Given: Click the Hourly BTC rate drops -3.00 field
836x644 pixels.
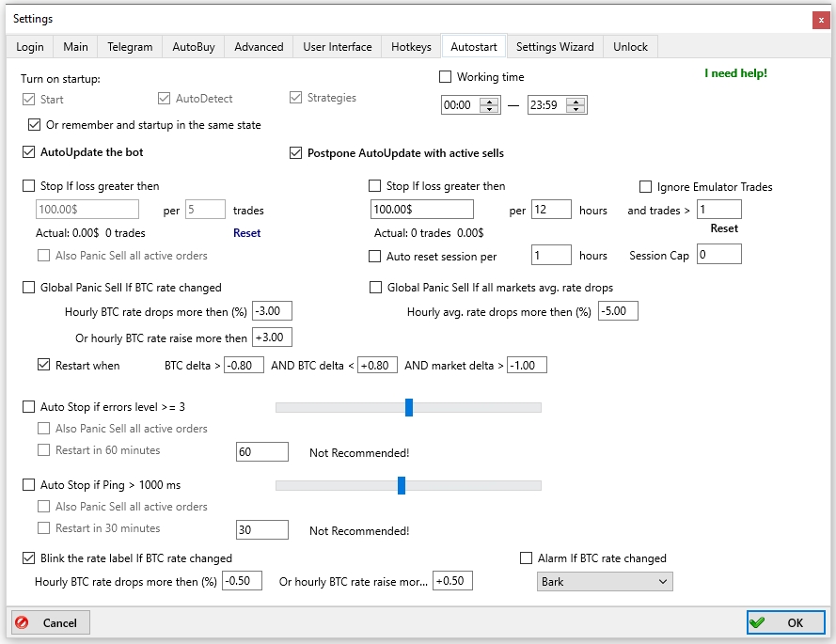Looking at the screenshot, I should click(x=272, y=311).
